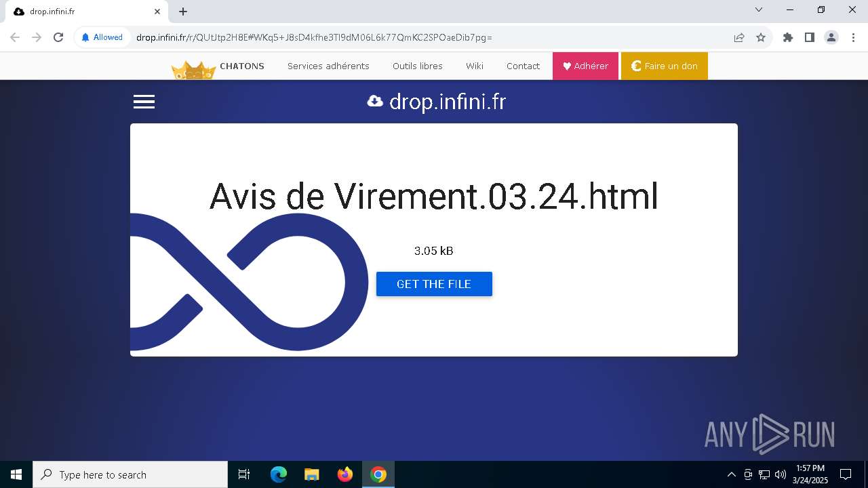Open the Services adhérents menu
This screenshot has height=488, width=868.
click(x=328, y=66)
